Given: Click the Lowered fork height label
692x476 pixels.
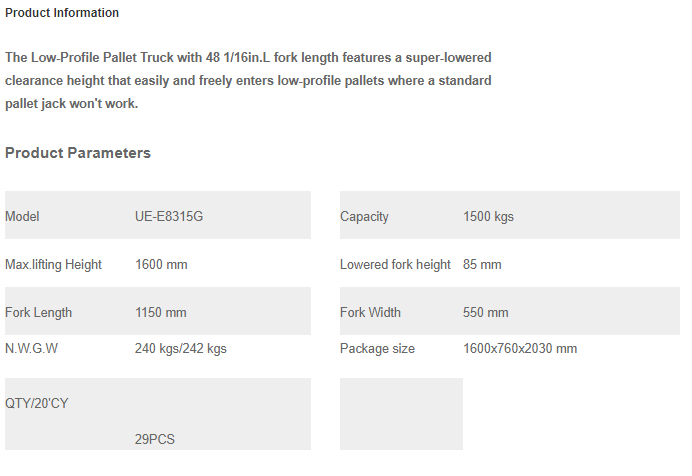Looking at the screenshot, I should click(x=395, y=265).
